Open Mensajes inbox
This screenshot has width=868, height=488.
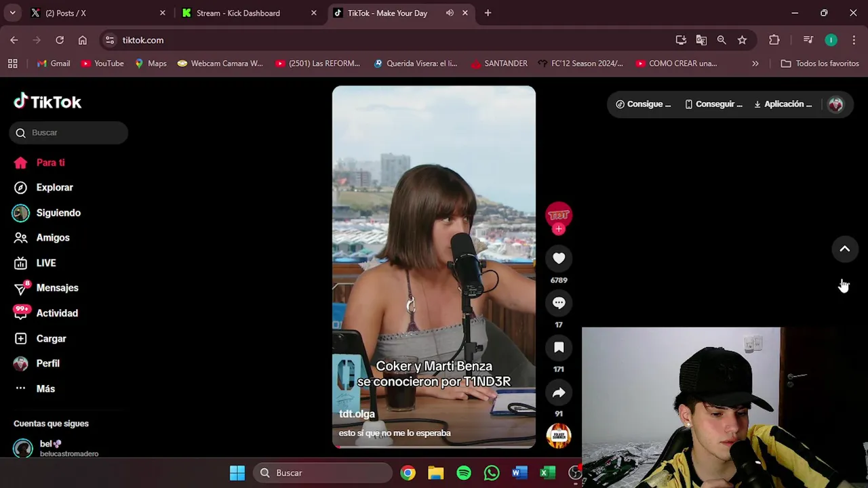46,288
